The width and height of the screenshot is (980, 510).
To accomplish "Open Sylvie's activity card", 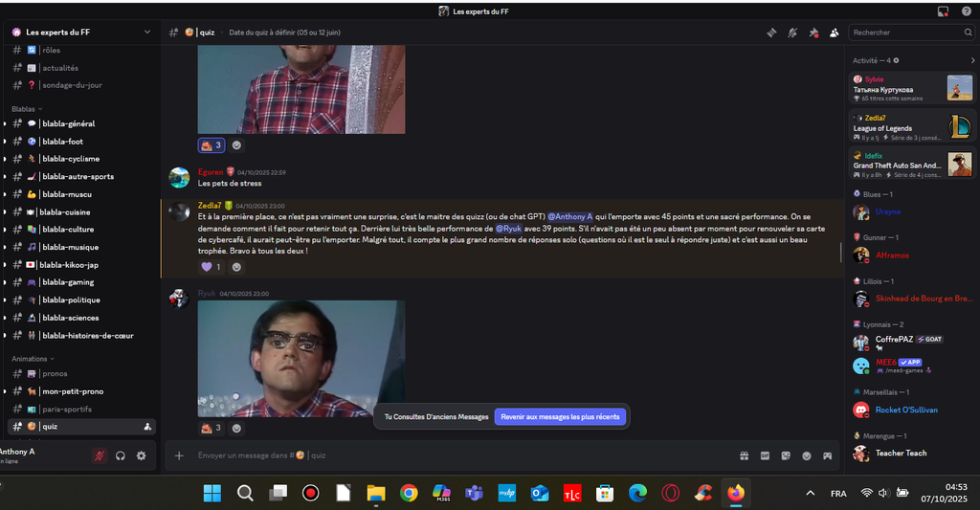I will click(x=912, y=88).
